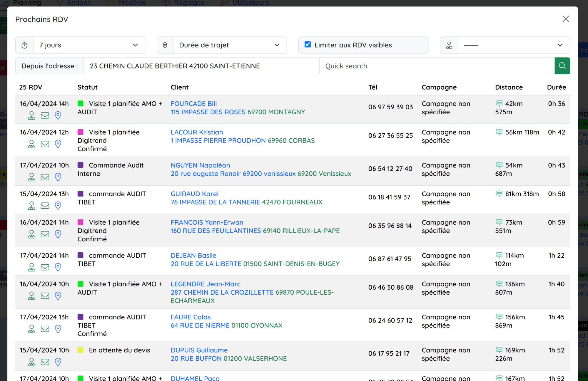The width and height of the screenshot is (588, 381).
Task: Click into the Quick search field
Action: [x=436, y=66]
